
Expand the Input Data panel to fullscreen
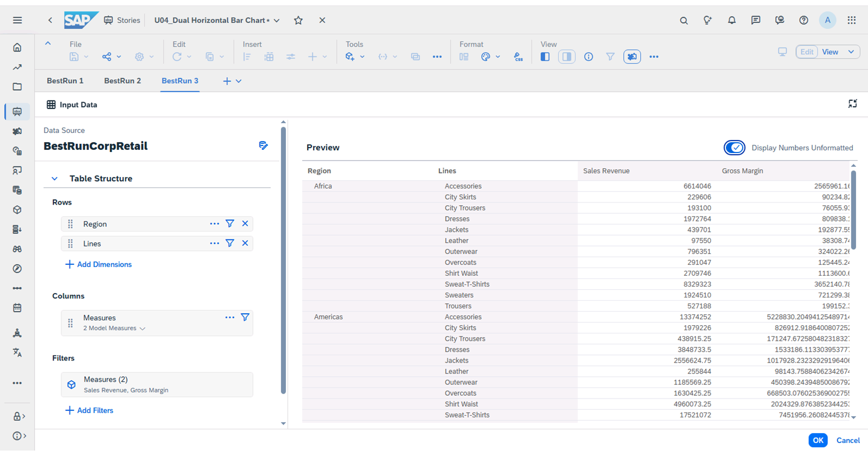[x=853, y=104]
